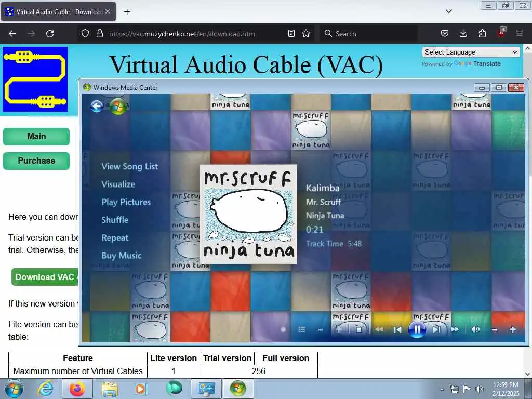Pause playback in Windows Media Center

(x=417, y=329)
